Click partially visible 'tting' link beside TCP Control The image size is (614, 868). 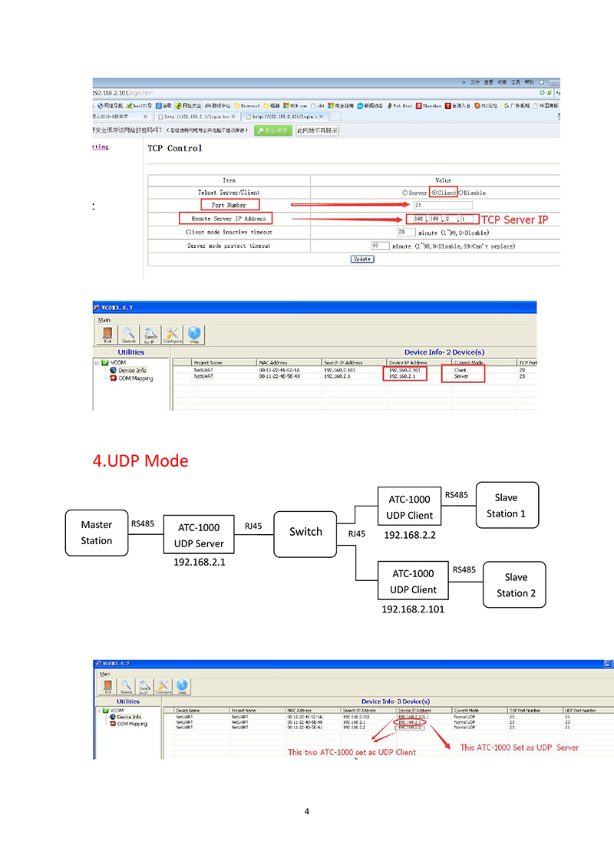101,147
